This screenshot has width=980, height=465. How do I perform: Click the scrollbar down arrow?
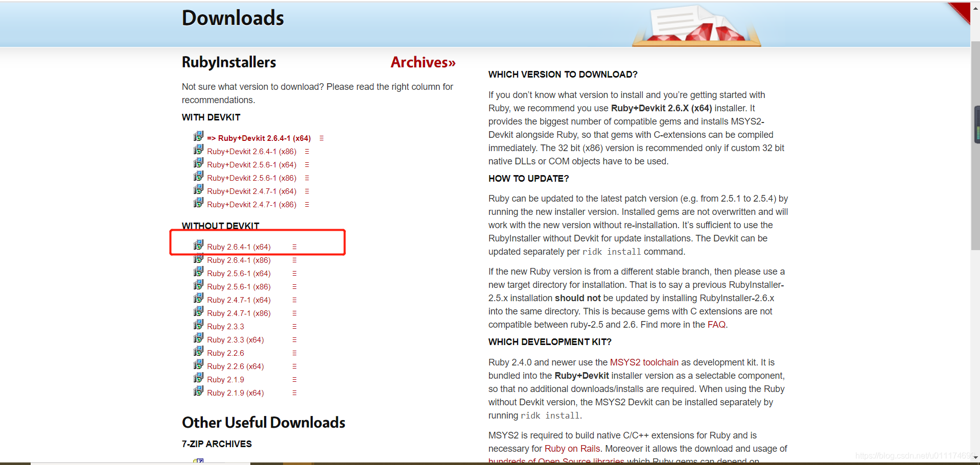click(x=975, y=457)
